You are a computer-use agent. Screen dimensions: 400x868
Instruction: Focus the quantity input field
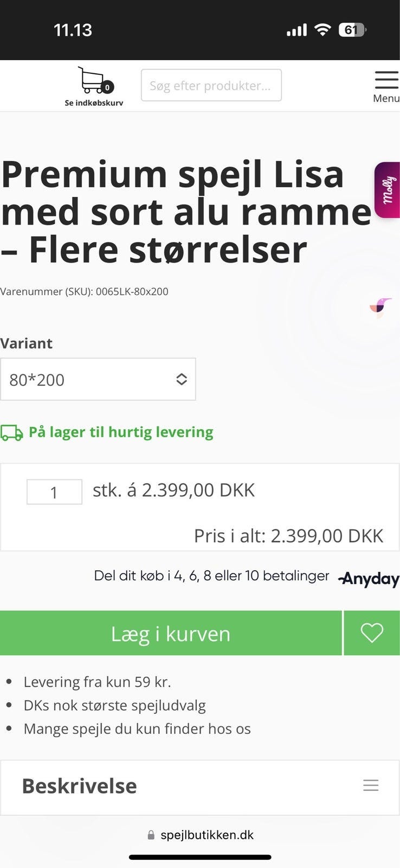pos(54,492)
